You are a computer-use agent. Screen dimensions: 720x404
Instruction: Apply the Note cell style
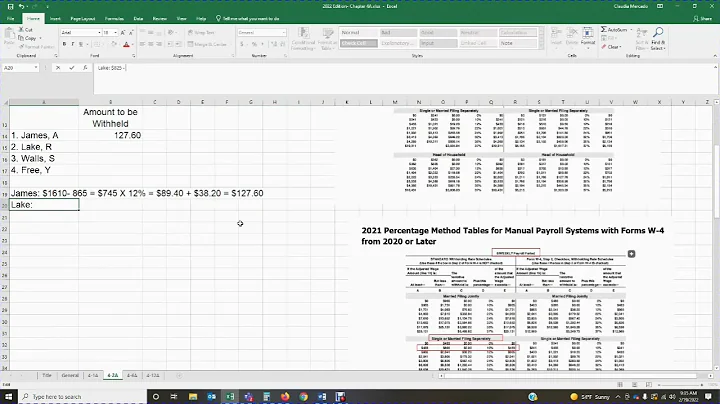pyautogui.click(x=518, y=43)
